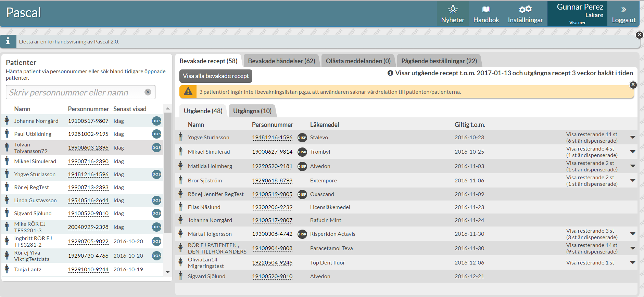Open Nyheter from the header
The height and width of the screenshot is (297, 644).
pyautogui.click(x=453, y=14)
